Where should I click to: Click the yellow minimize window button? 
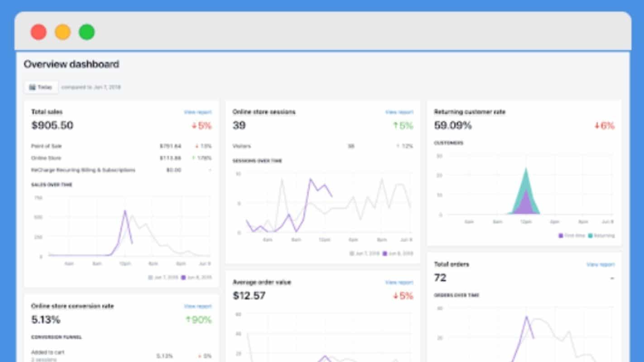62,32
